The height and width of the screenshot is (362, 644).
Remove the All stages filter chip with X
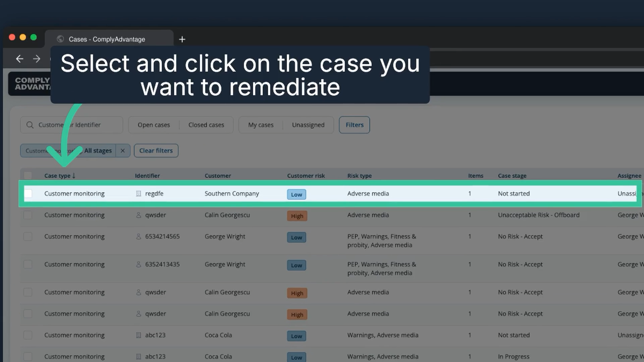pos(123,151)
